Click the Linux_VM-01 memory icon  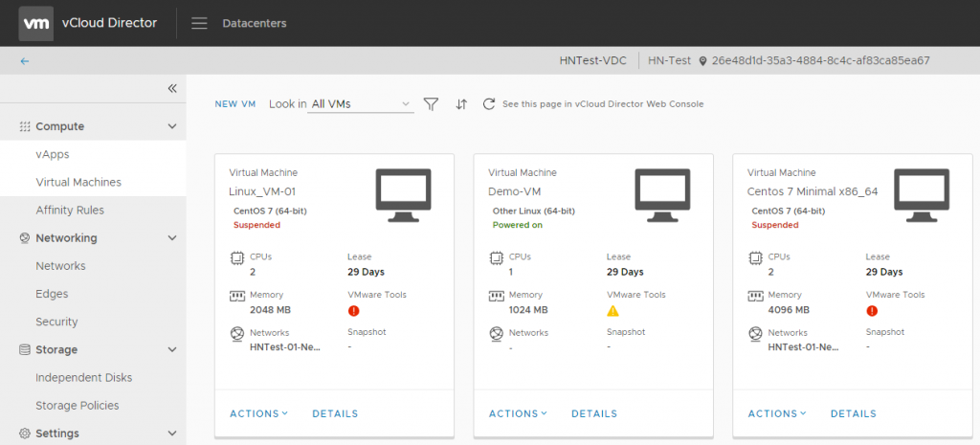[237, 296]
